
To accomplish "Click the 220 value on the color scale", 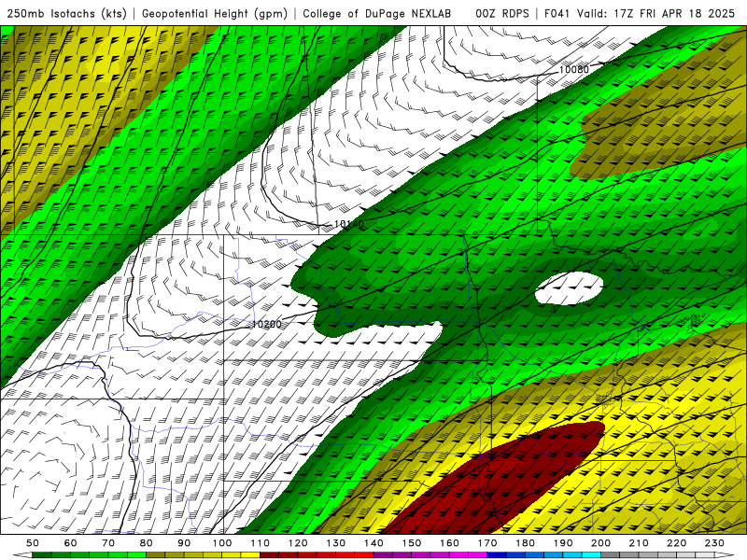I will (678, 543).
